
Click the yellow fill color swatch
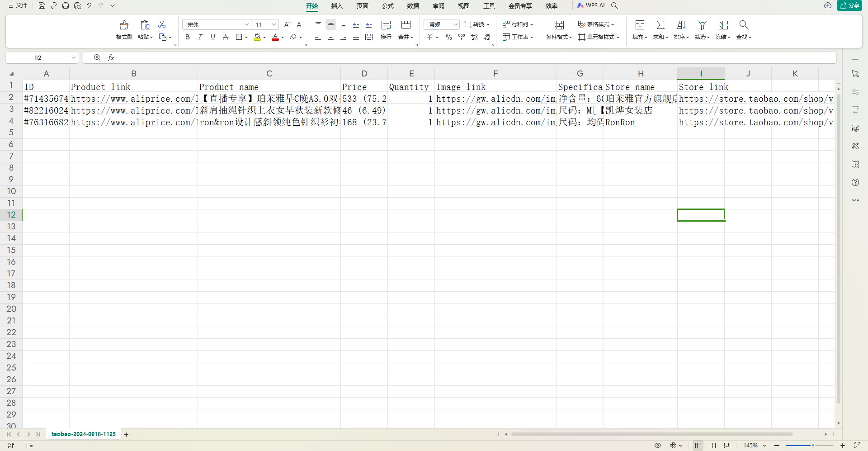coord(257,37)
